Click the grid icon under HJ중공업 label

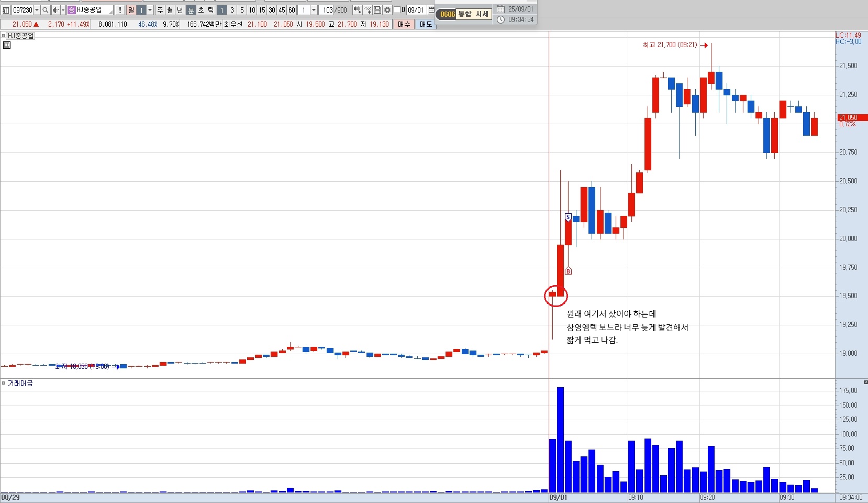(x=7, y=45)
